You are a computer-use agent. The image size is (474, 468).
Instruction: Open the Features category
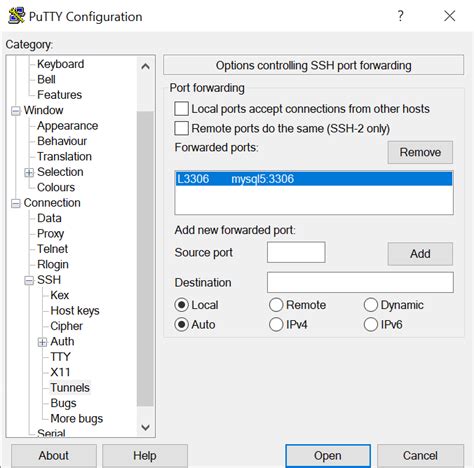click(59, 95)
